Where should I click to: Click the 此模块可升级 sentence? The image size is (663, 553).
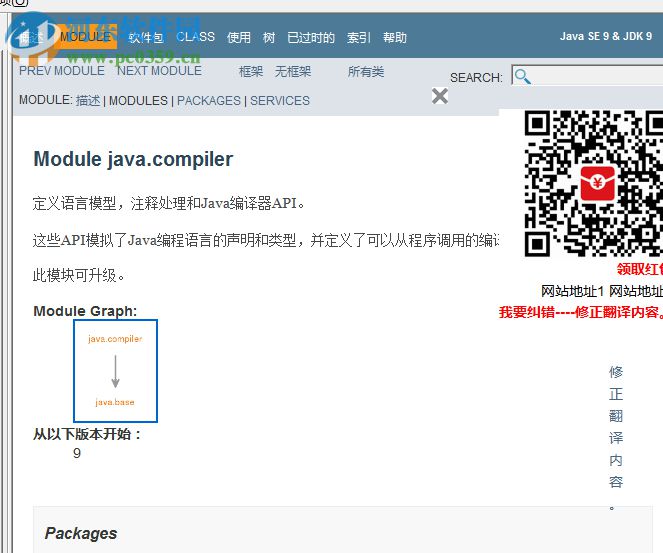79,275
